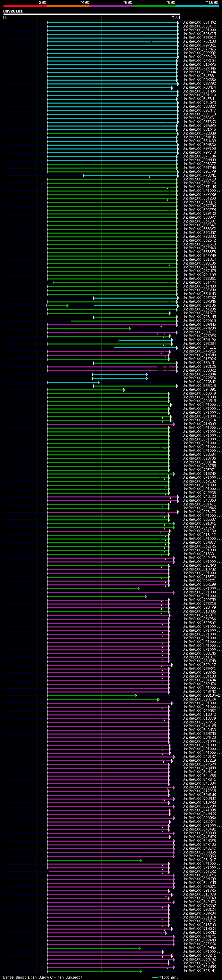Select hit label UniRef100_B9F891
This screenshot has width=222, height=980.
[x=199, y=390]
